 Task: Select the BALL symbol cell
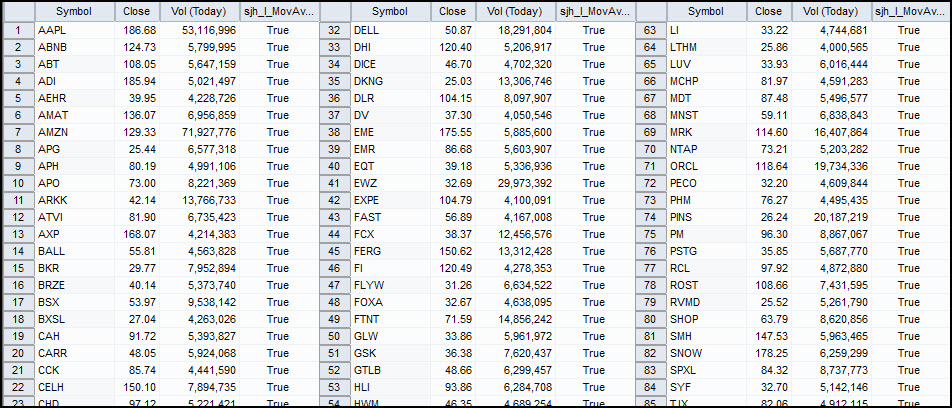pos(75,251)
